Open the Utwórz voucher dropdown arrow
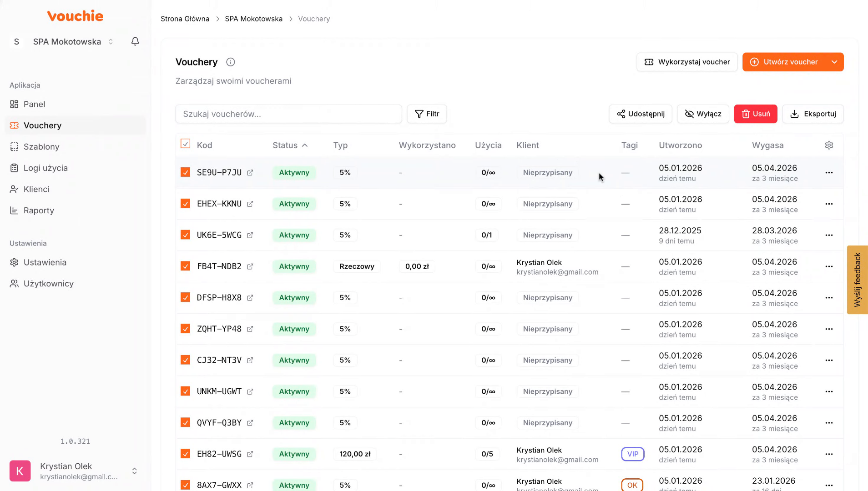Screen dimensions: 868x491 834,62
